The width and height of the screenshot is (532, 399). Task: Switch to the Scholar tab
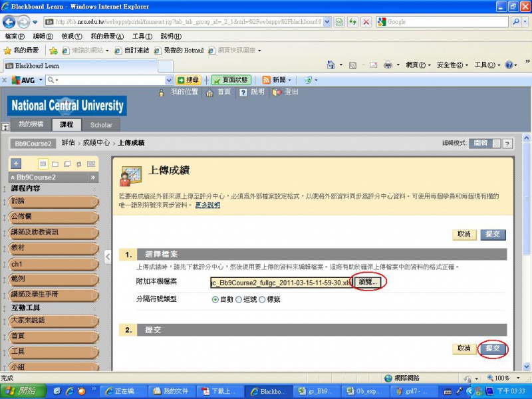(x=101, y=125)
